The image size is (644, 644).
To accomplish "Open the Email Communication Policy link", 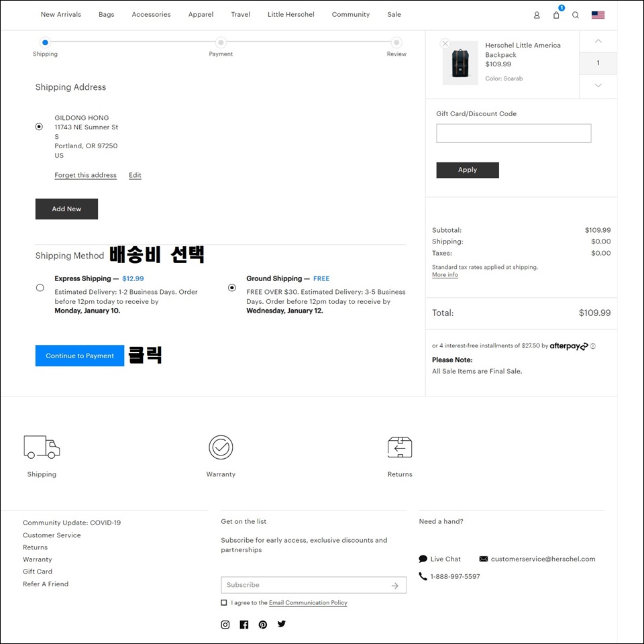I will tap(308, 603).
